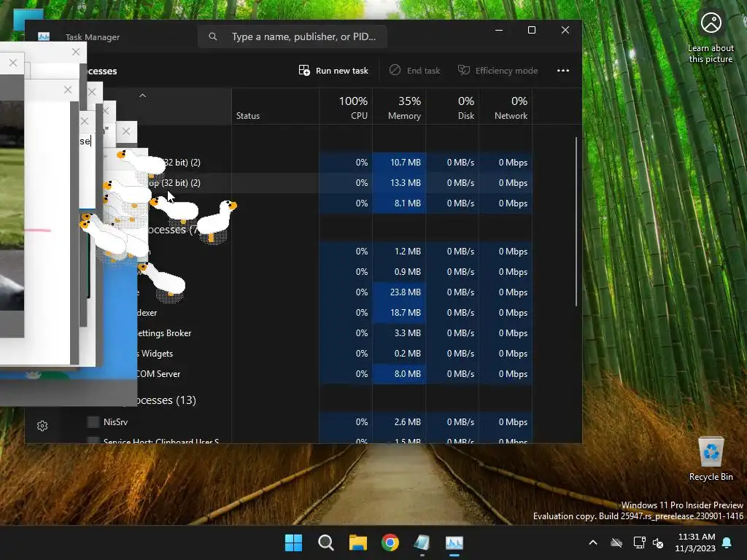Launch Google Chrome from the taskbar

tap(390, 542)
